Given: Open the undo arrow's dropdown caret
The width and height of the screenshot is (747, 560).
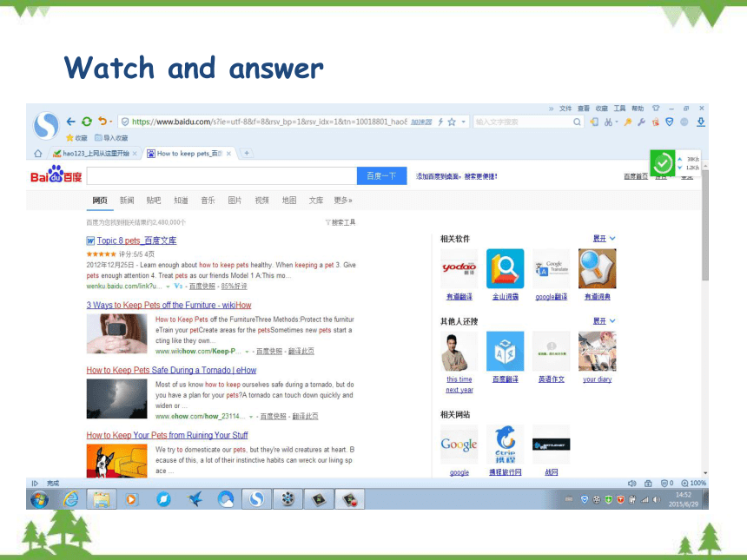Looking at the screenshot, I should [111, 122].
